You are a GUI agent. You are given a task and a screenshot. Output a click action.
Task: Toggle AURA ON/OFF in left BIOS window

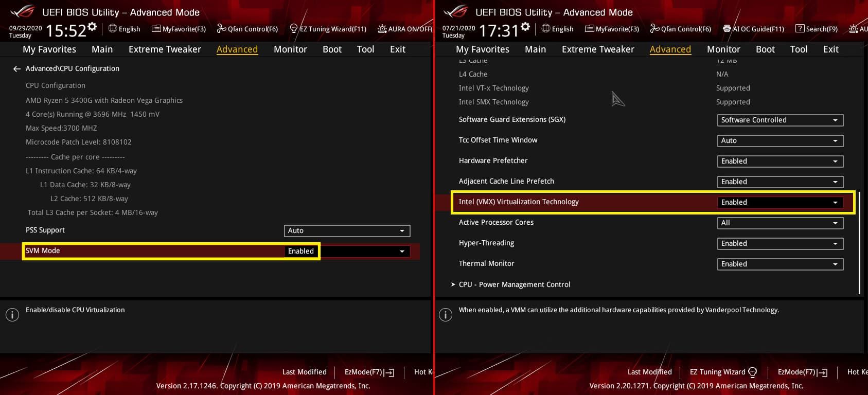point(405,29)
